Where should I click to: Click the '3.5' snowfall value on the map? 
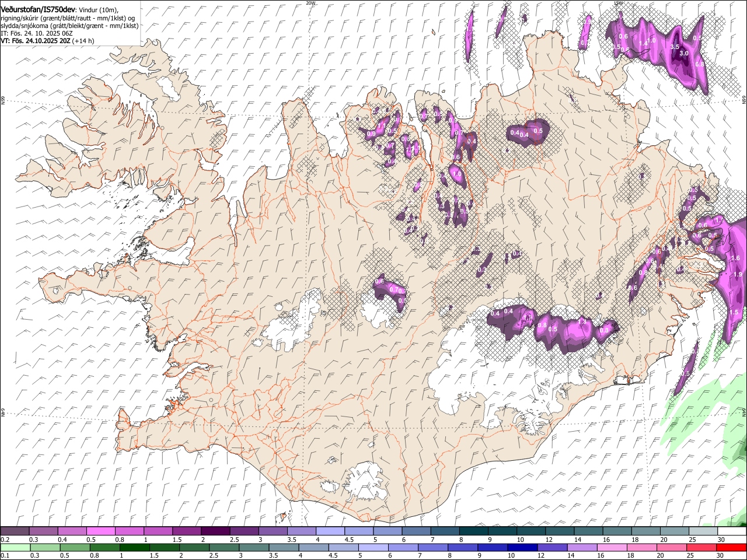click(x=675, y=47)
